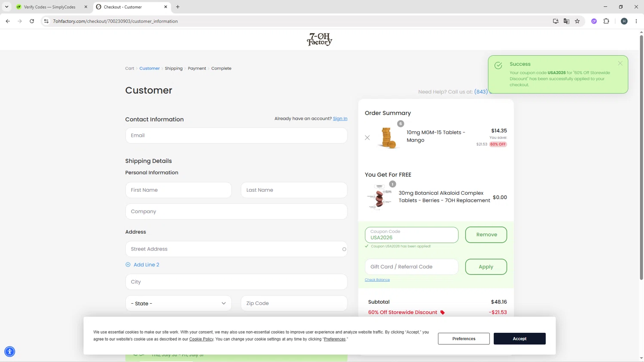Viewport: 644px width, 362px height.
Task: Open Chrome profile avatar H
Action: 624,21
